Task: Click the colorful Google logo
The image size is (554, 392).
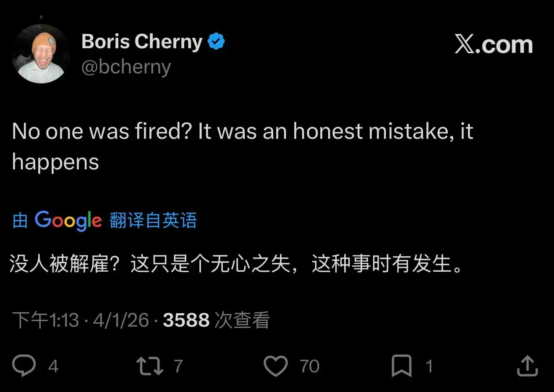Action: click(x=68, y=221)
